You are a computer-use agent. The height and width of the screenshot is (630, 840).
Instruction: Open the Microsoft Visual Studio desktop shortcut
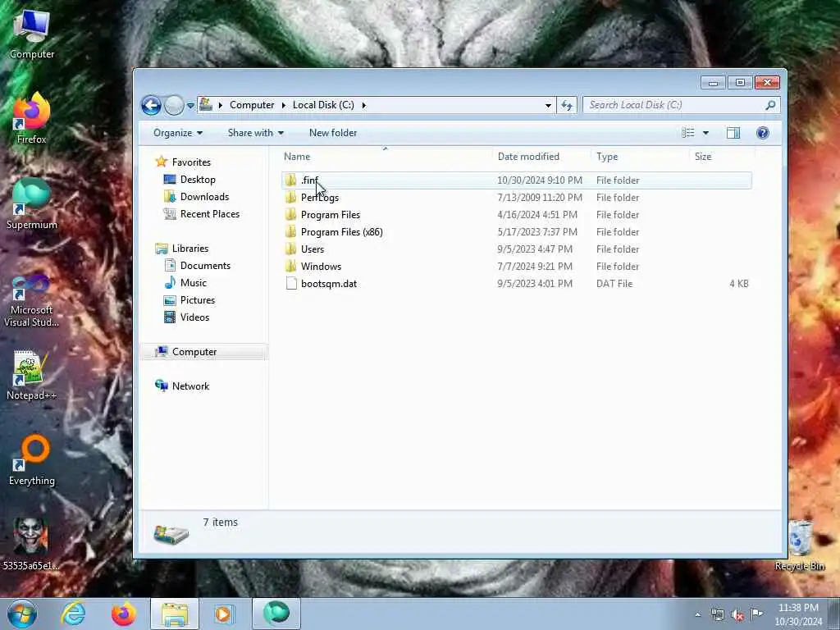point(32,301)
